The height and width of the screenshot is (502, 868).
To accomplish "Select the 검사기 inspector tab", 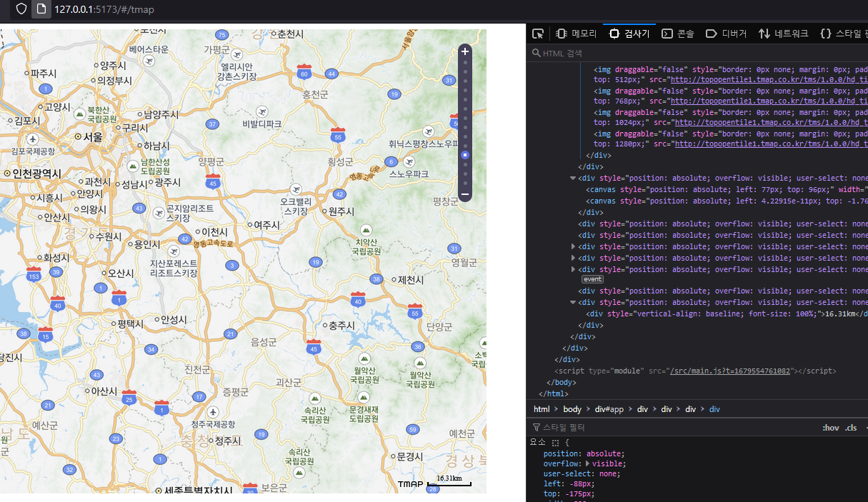I will [629, 34].
